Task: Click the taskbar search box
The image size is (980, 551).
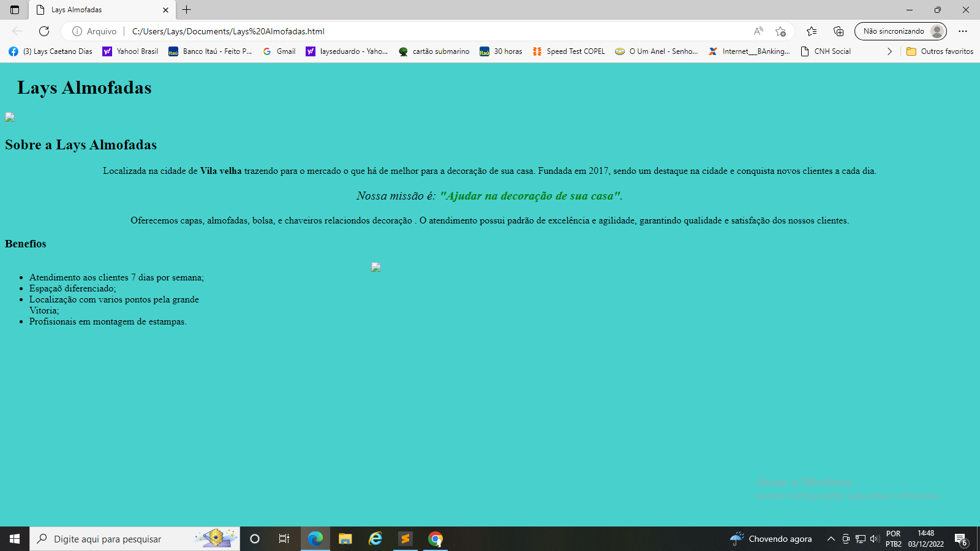Action: [135, 539]
